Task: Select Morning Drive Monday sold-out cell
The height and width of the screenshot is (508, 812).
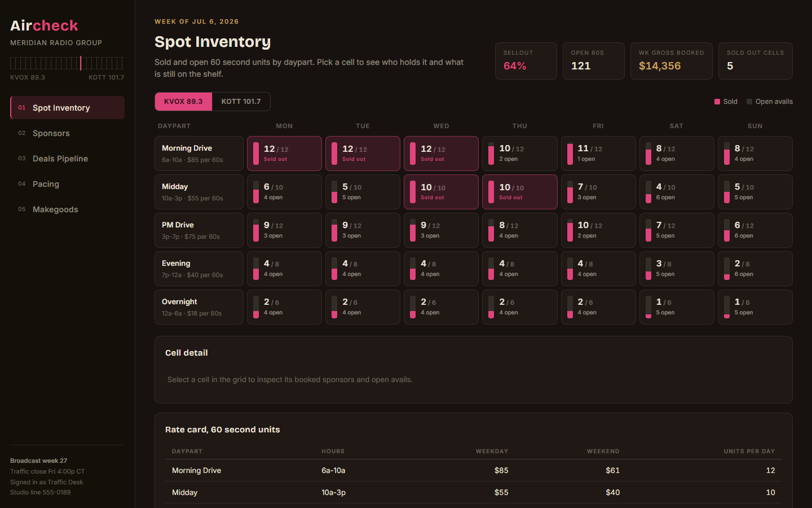Action: 284,154
